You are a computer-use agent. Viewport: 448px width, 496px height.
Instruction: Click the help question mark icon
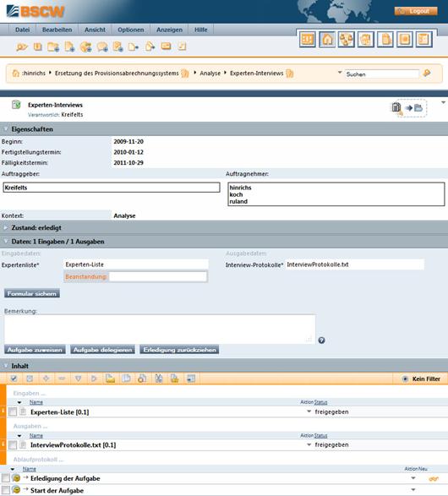click(321, 341)
